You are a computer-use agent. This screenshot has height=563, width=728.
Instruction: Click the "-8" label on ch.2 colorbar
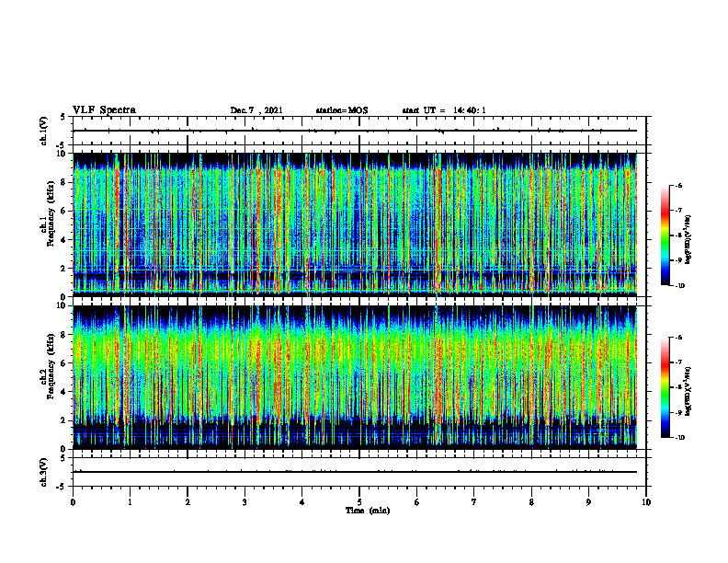679,387
